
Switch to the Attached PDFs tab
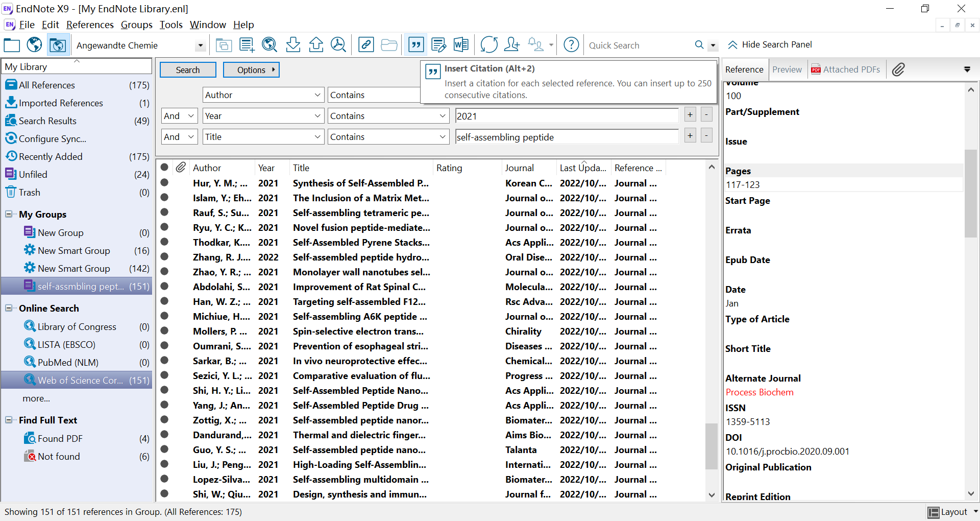coord(846,69)
